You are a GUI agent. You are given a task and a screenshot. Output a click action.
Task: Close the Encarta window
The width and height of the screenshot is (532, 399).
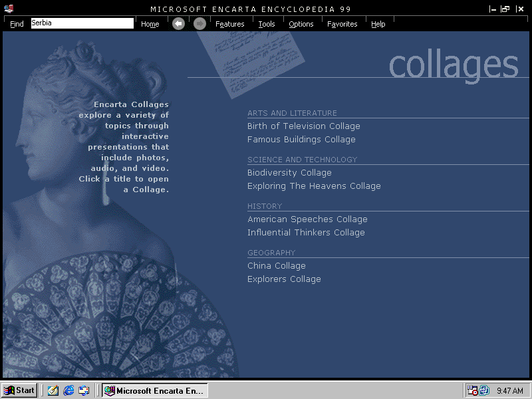[520, 9]
